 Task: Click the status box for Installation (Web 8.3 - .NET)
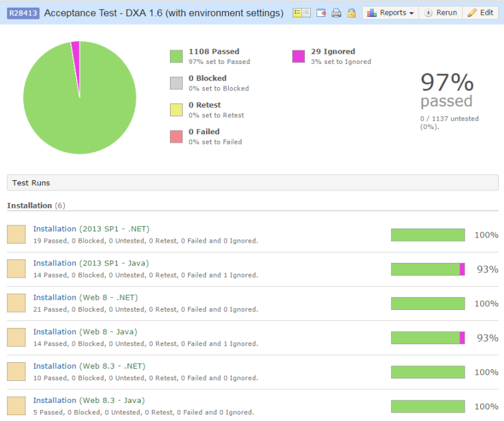[16, 371]
